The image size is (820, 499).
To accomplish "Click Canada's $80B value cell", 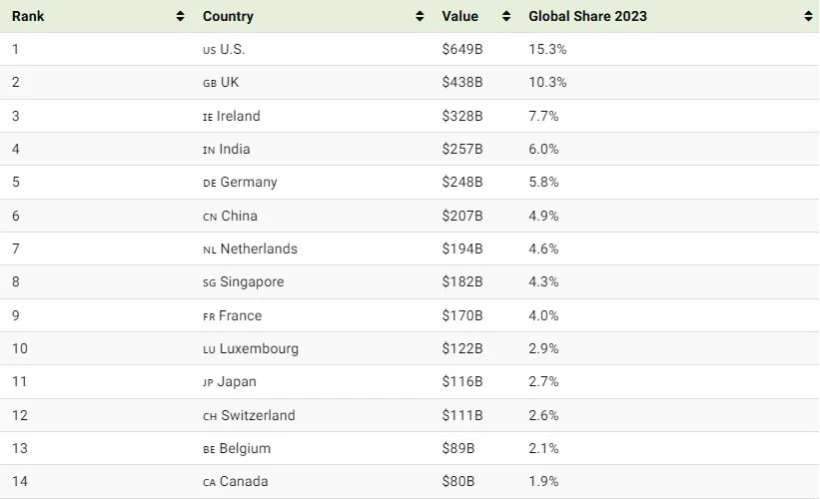I will tap(458, 482).
